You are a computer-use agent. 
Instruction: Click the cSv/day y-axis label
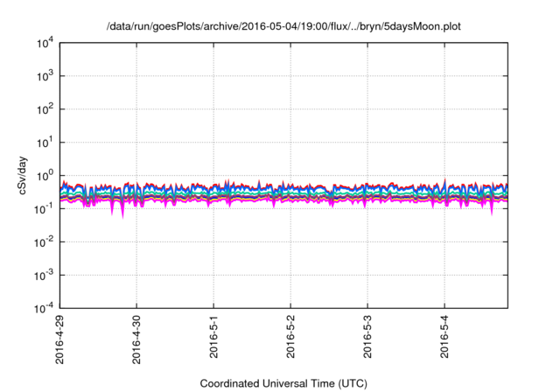(x=23, y=175)
